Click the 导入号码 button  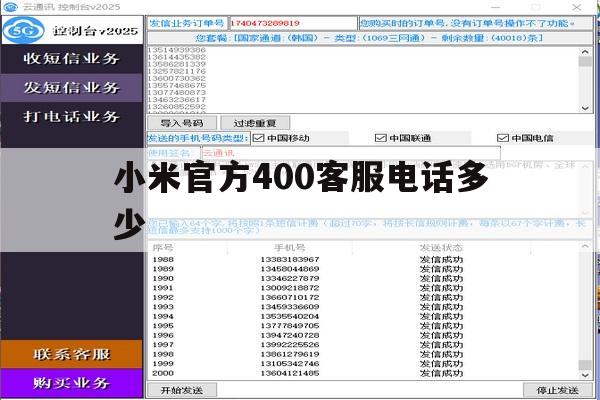182,123
